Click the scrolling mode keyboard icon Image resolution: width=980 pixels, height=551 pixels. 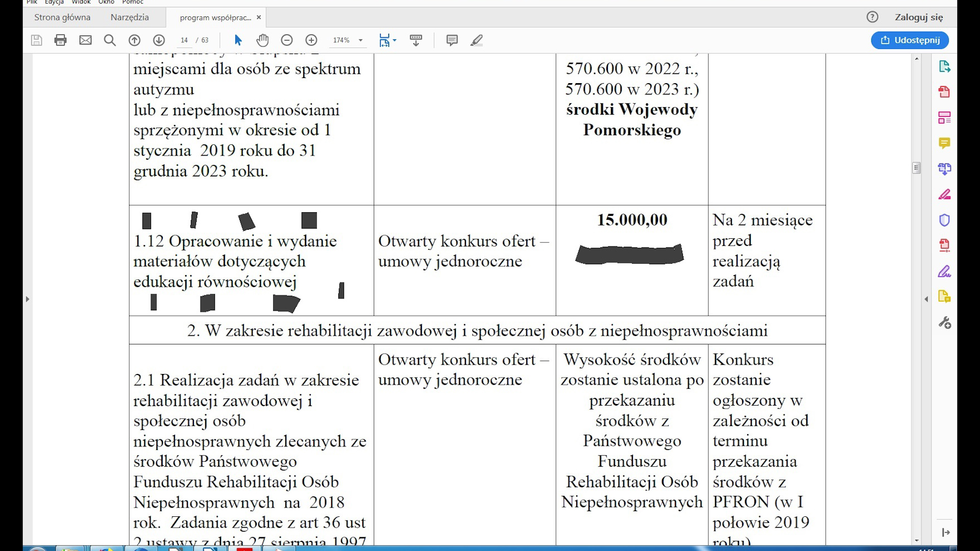(x=416, y=40)
